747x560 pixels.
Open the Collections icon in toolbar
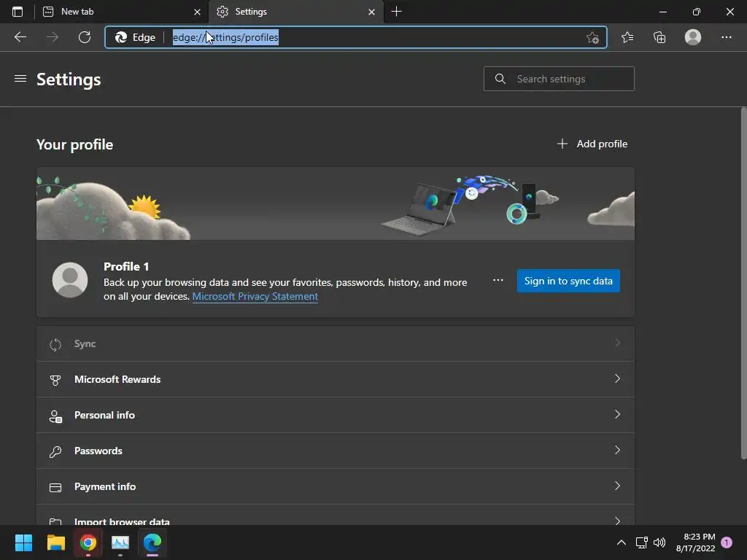(659, 37)
